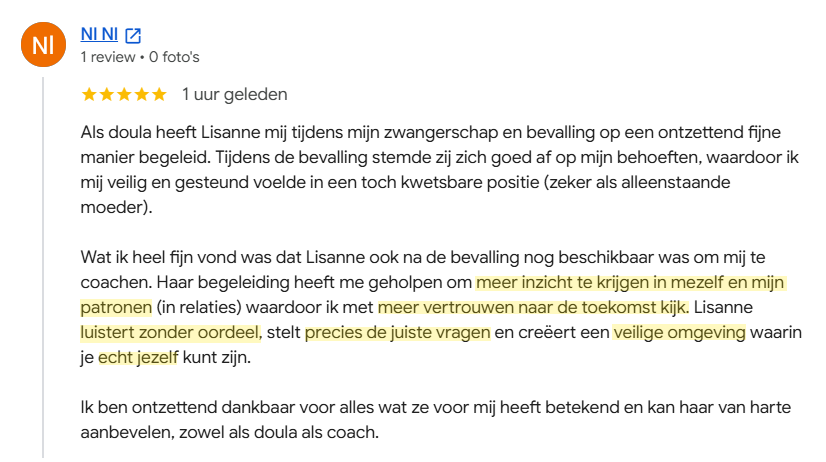826x462 pixels.
Task: Select the third yellow rating star
Action: pos(124,94)
